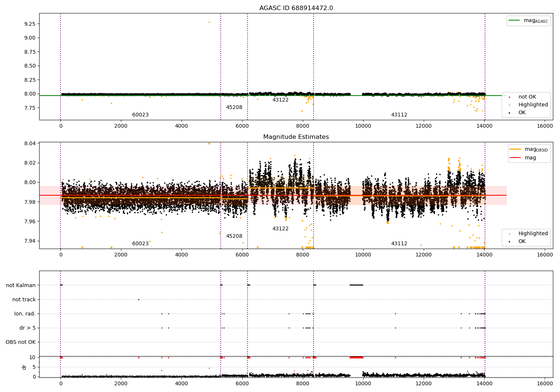Screen dimensions: 560x392
Task: Click the 'dr > 5' y-axis label
Action: [x=28, y=328]
